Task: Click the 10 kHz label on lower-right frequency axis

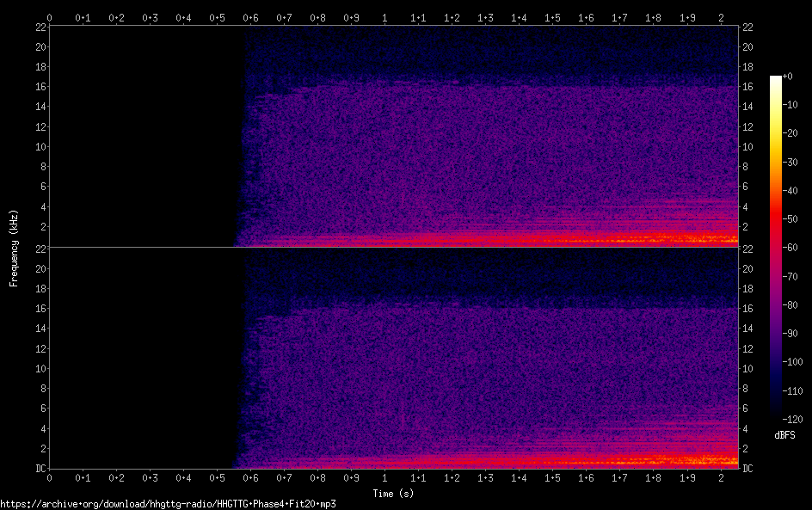Action: (747, 368)
